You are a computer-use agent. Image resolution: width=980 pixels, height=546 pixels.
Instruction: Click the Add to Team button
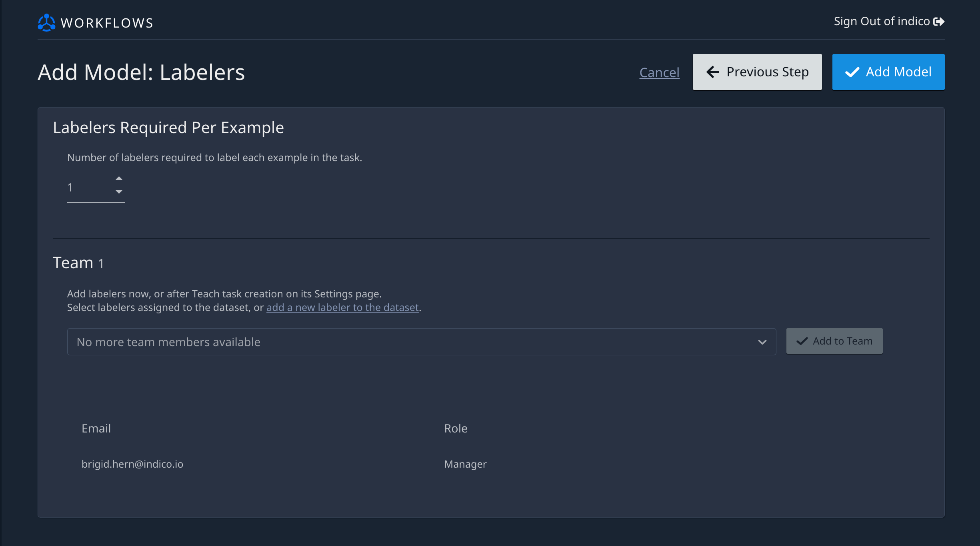coord(834,341)
